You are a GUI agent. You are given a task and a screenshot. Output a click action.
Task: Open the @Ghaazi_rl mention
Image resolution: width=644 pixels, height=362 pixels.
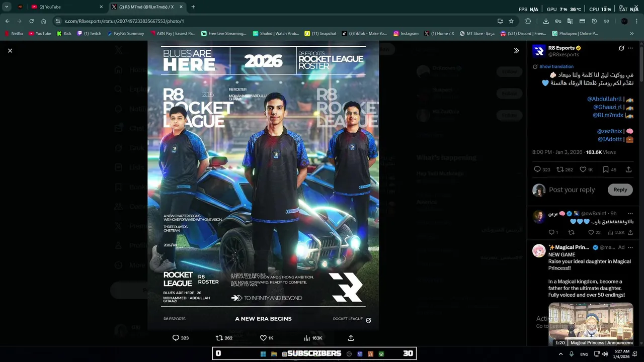[608, 107]
